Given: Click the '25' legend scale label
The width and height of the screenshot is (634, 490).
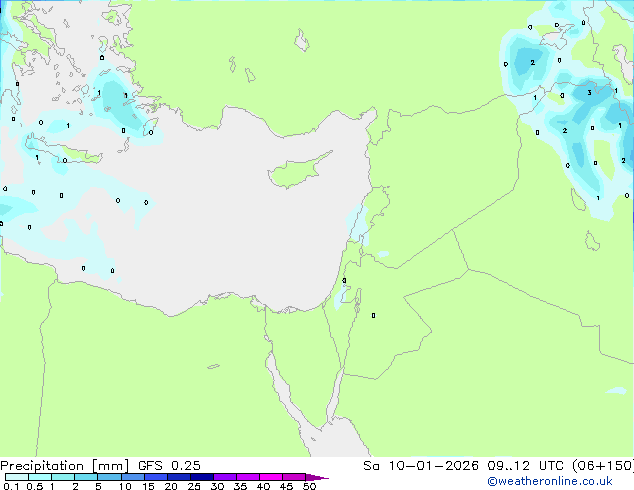Looking at the screenshot, I should [x=194, y=486].
